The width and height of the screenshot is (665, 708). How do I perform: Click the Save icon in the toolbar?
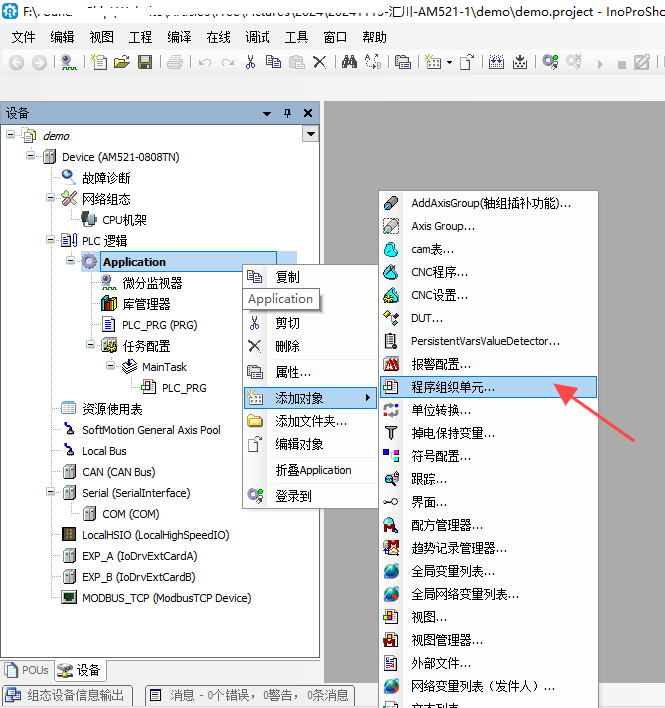click(145, 62)
